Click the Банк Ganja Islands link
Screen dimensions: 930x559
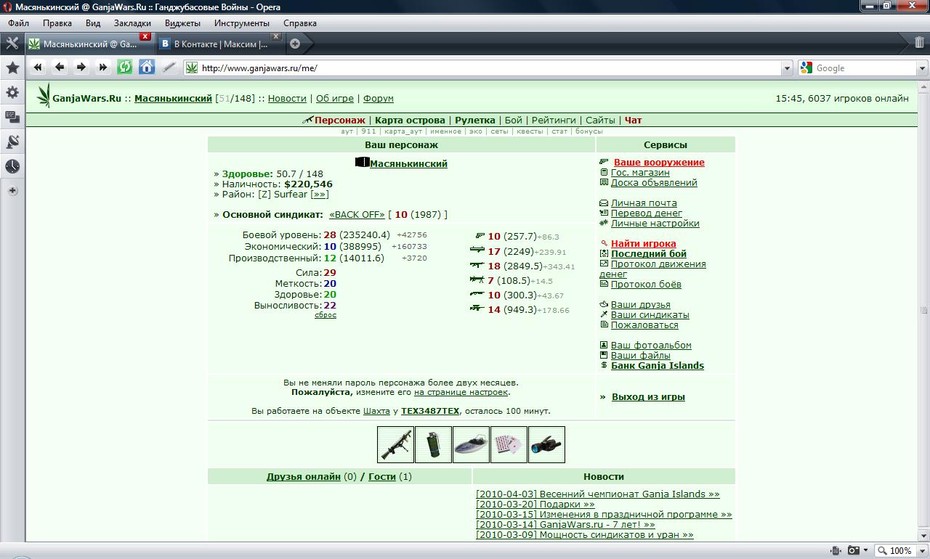pos(657,366)
